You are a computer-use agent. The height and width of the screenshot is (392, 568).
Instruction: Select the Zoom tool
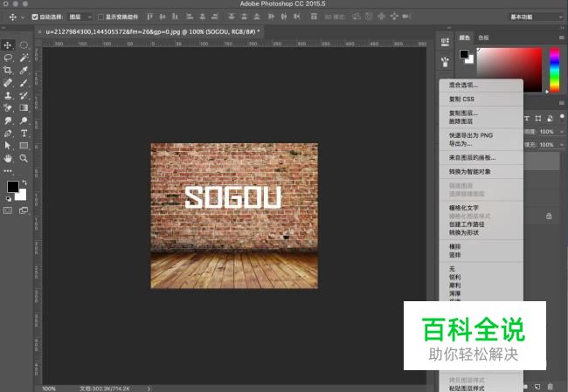[24, 158]
